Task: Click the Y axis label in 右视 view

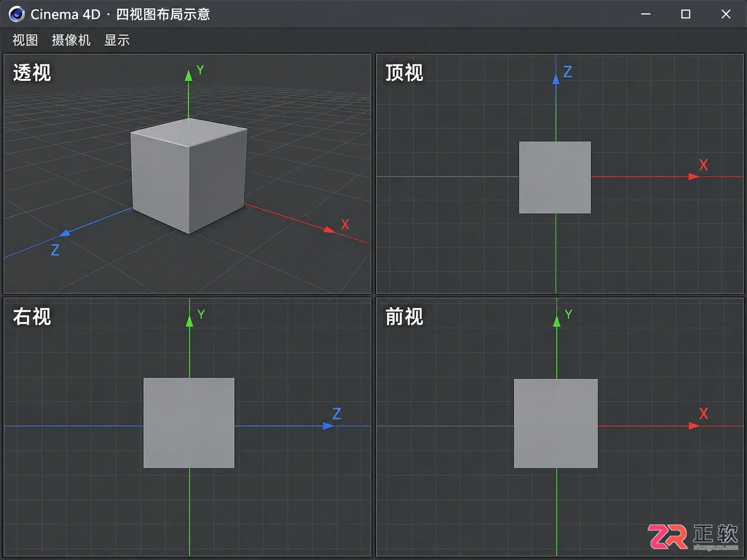Action: click(x=201, y=314)
